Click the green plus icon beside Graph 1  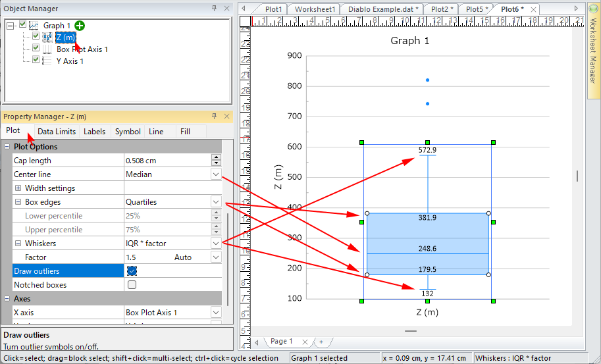click(x=80, y=25)
